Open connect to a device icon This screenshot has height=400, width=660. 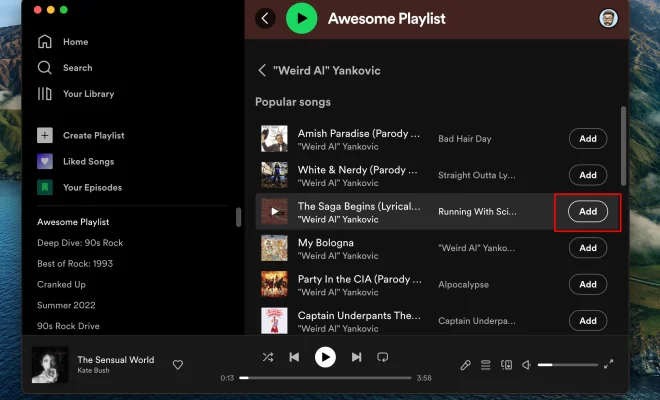(506, 365)
